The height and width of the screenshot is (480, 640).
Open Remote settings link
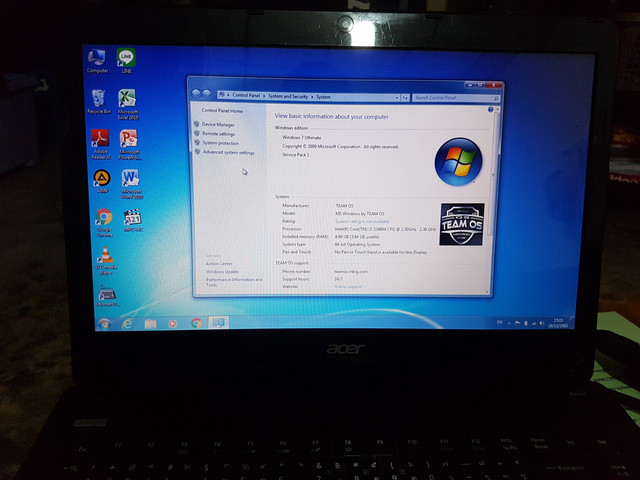coord(218,134)
